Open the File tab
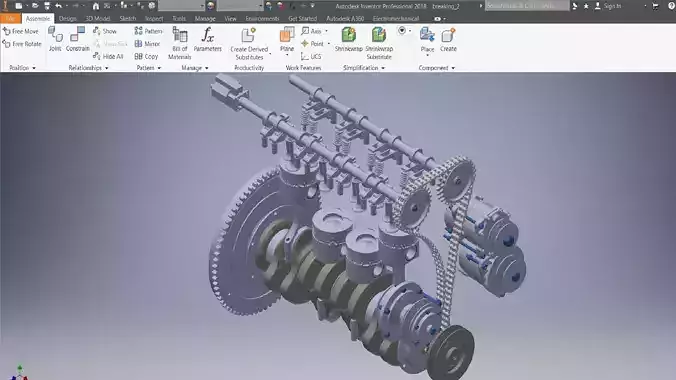 (10, 19)
